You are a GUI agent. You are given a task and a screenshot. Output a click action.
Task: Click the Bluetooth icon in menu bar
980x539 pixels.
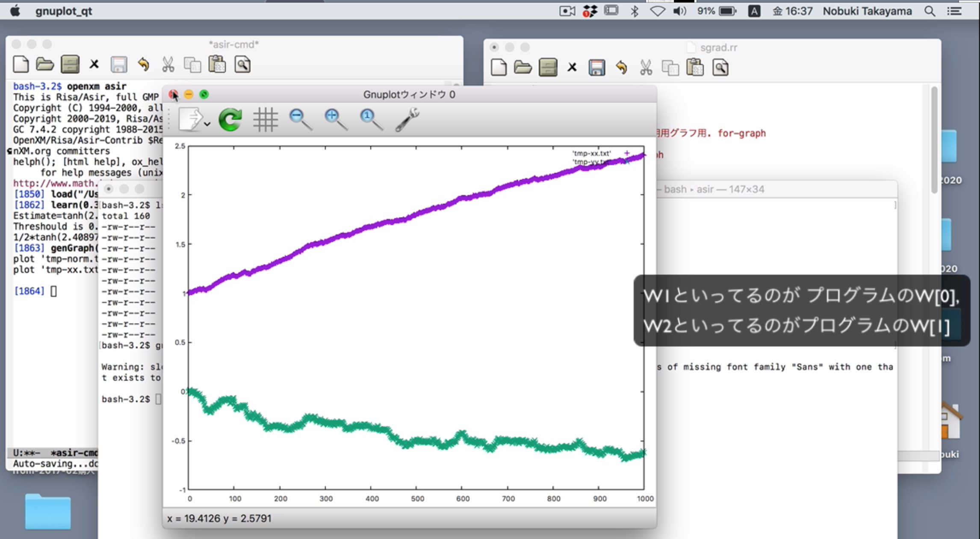[635, 11]
